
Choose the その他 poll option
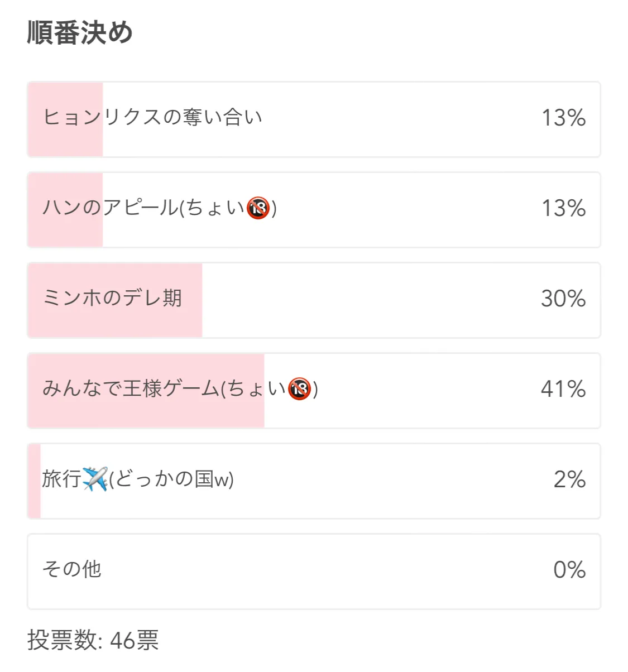(x=314, y=572)
